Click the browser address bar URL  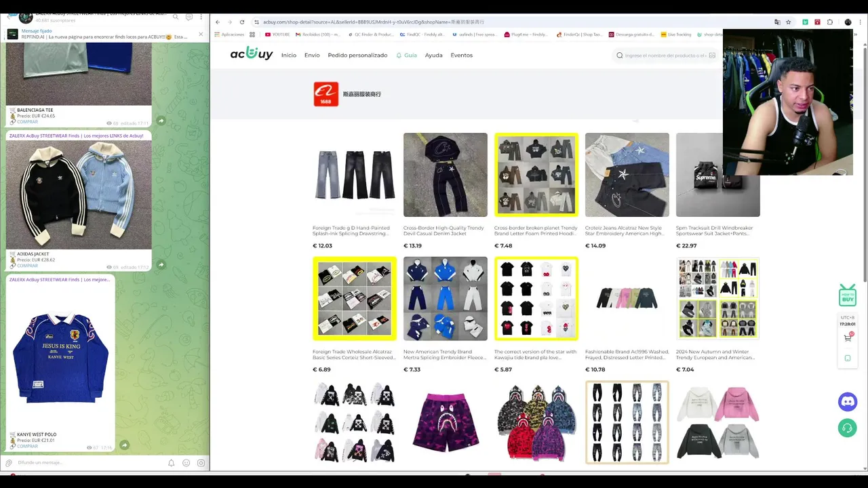tap(373, 22)
